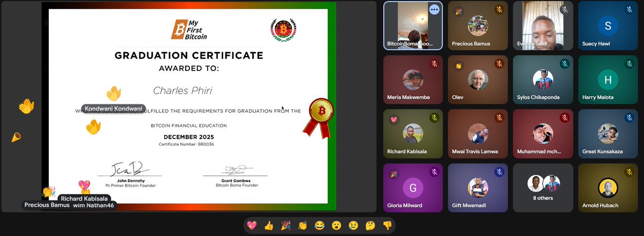Click Precious Bamus's profile photo
644x236 pixels.
[478, 25]
